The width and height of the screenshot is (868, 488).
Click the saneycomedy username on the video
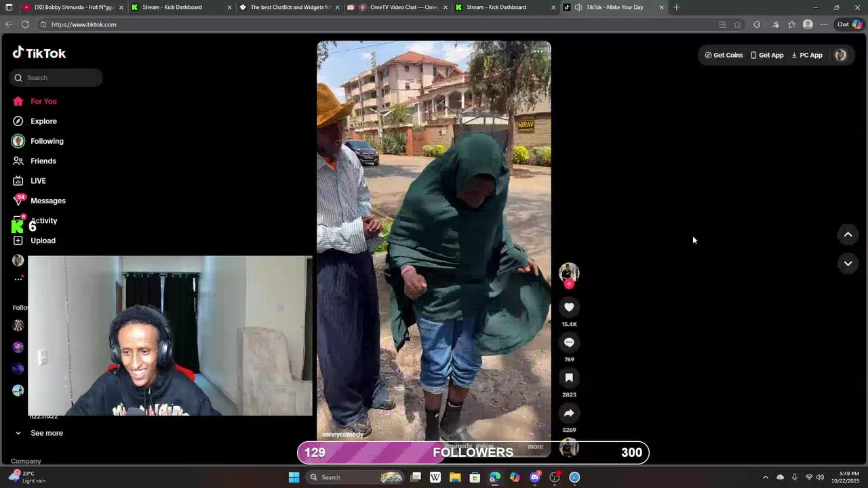(x=342, y=434)
